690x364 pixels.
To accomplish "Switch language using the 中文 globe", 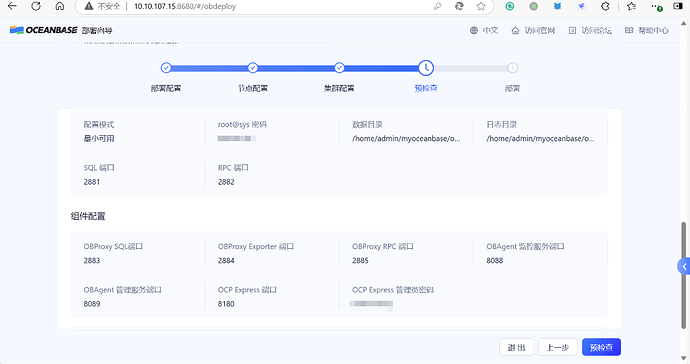I will coord(484,30).
